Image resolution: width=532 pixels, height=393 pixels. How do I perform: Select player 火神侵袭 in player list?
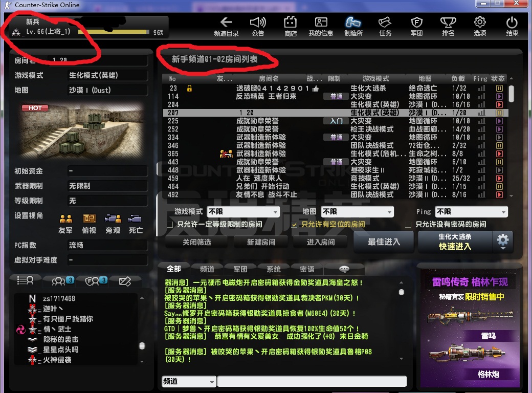57,360
